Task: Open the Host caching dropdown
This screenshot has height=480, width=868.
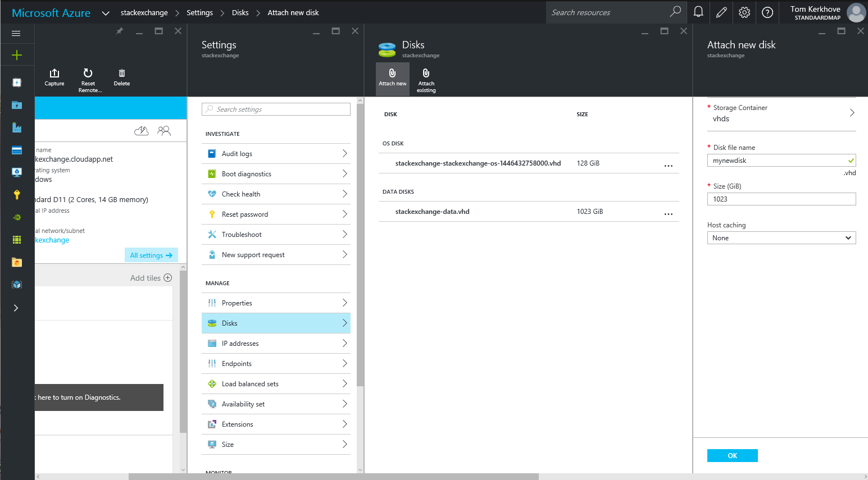Action: point(781,237)
